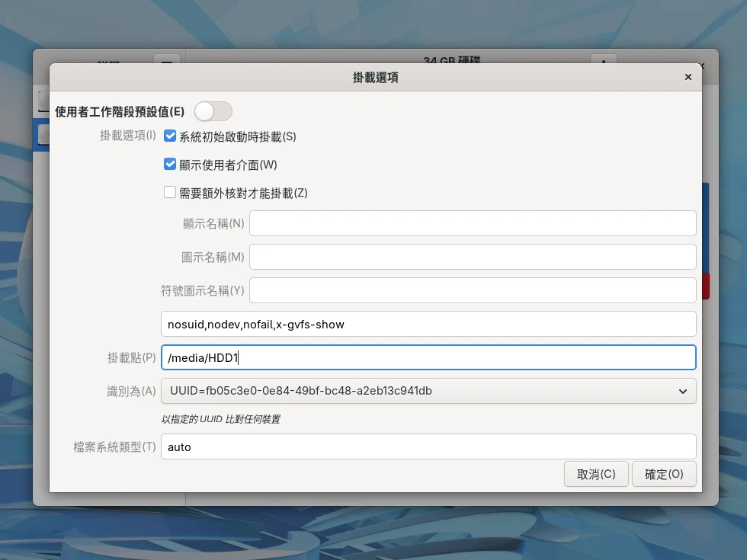Toggle 使用者工作階段預設值 switch on

(x=213, y=111)
